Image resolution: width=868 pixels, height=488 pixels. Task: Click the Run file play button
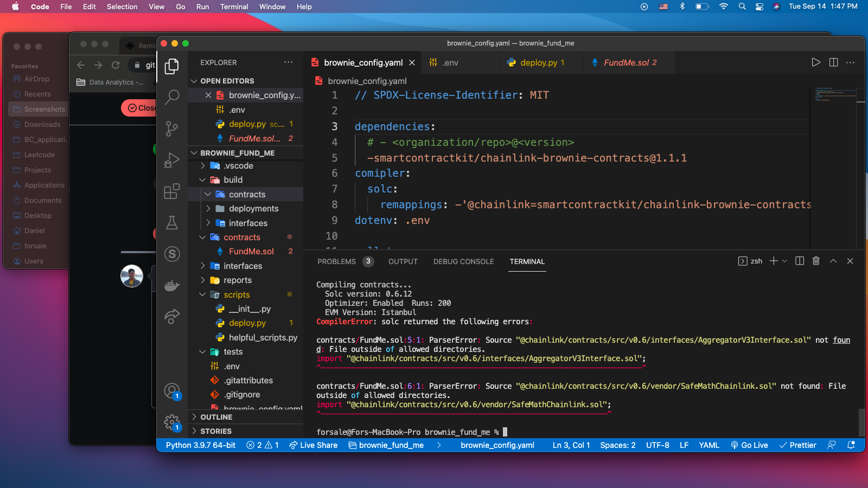816,62
